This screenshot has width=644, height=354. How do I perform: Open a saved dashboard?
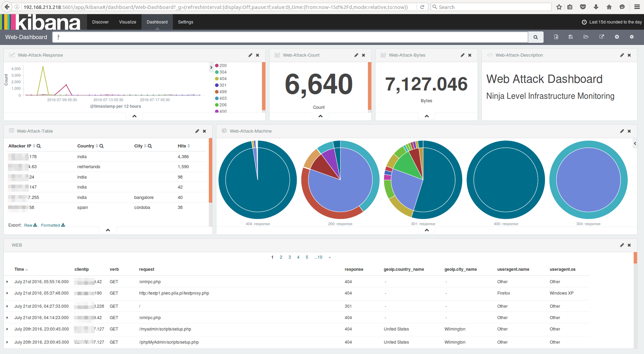[x=586, y=37]
